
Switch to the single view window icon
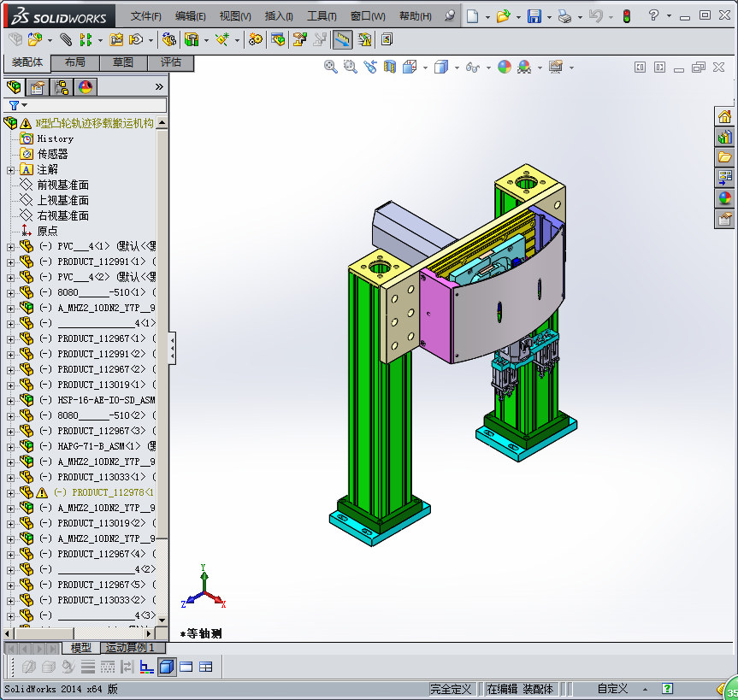(186, 667)
